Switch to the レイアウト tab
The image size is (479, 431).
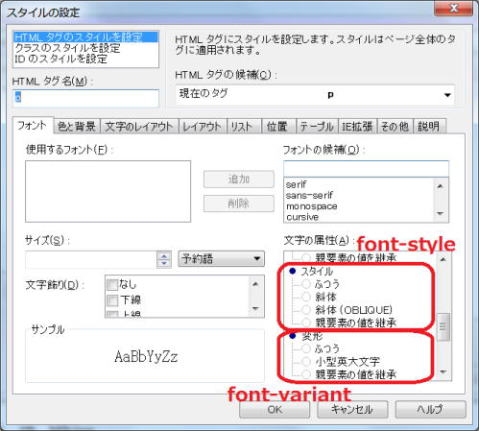pyautogui.click(x=202, y=126)
